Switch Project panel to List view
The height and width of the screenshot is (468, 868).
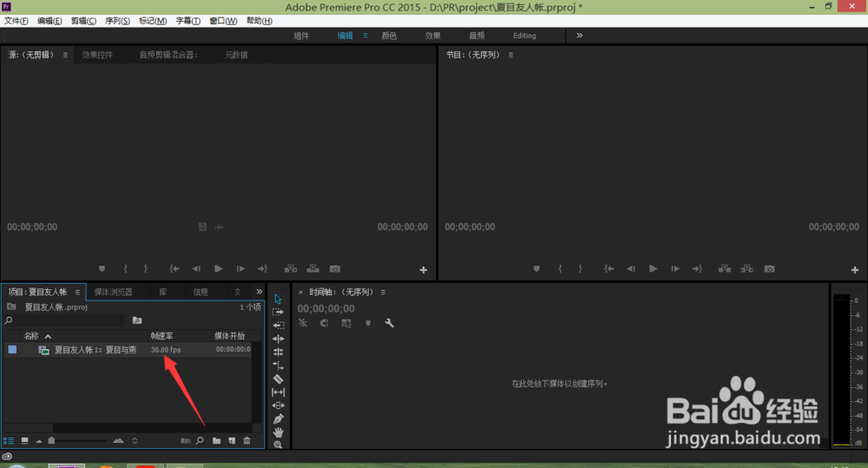9,441
